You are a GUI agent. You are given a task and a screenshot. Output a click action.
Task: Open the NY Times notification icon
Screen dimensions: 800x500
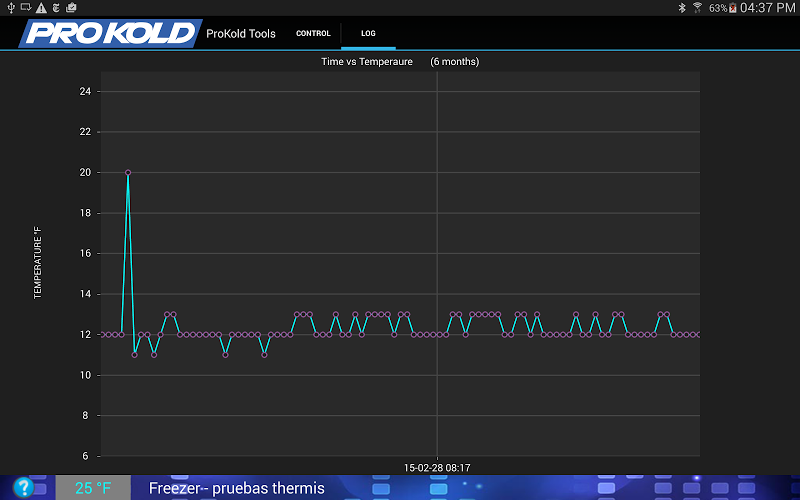pyautogui.click(x=56, y=8)
